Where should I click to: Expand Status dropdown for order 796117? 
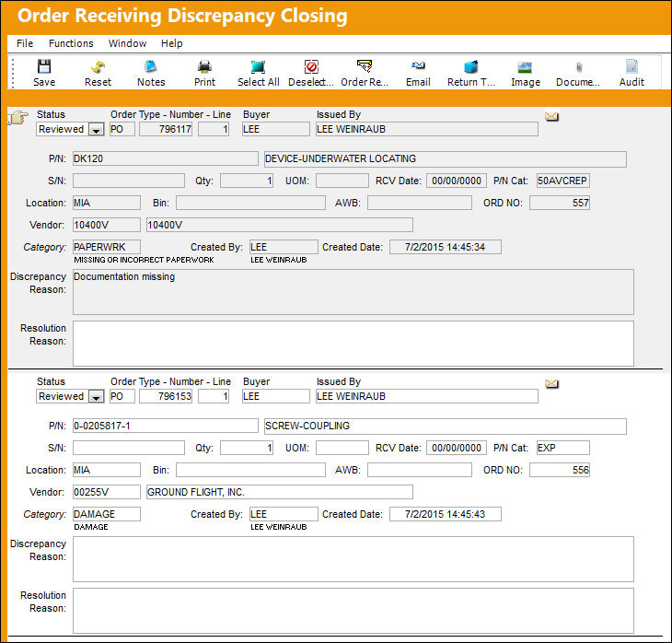click(x=96, y=130)
